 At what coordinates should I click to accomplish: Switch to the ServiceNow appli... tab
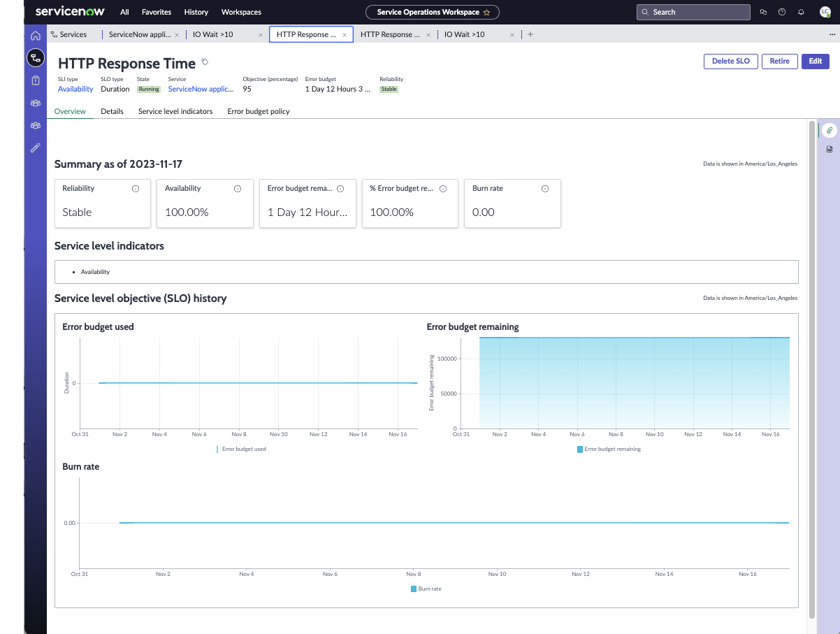coord(140,34)
